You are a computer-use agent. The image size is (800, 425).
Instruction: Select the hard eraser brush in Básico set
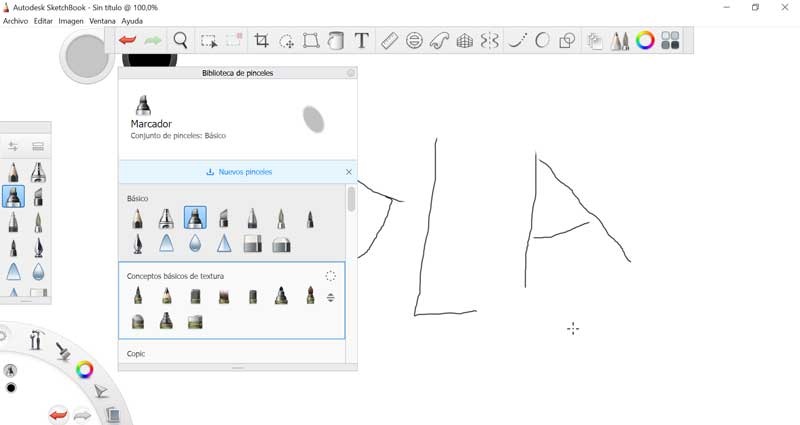point(253,244)
